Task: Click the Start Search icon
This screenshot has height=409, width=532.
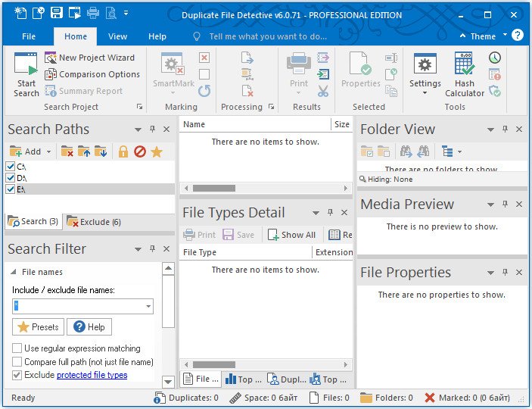Action: coord(26,64)
